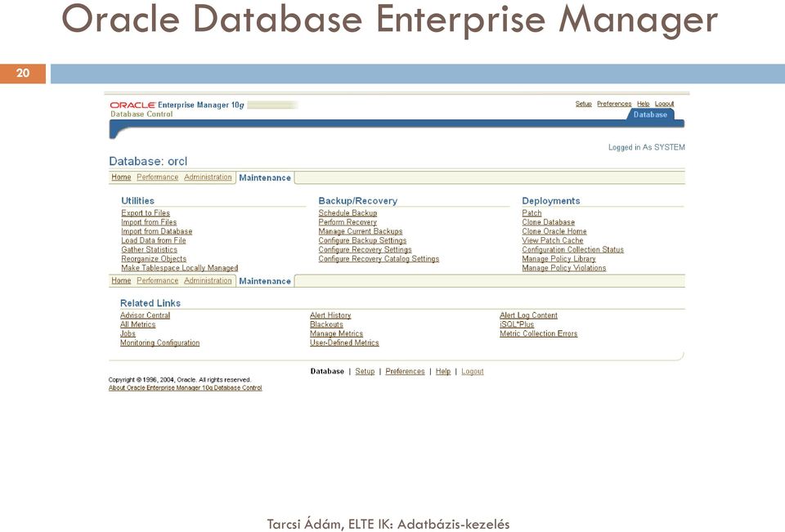The width and height of the screenshot is (785, 532).
Task: Click the Patch link under Deployments
Action: tap(532, 212)
